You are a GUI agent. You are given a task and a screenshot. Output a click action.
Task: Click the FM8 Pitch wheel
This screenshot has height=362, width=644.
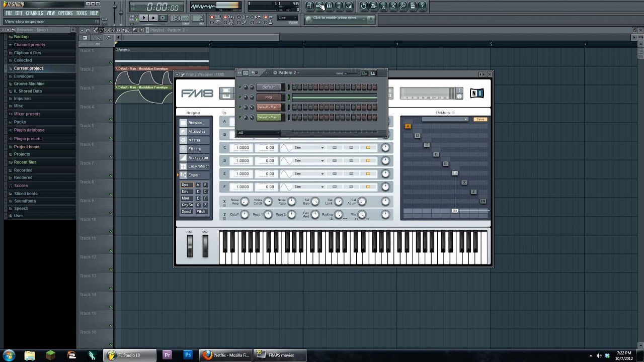click(x=190, y=246)
